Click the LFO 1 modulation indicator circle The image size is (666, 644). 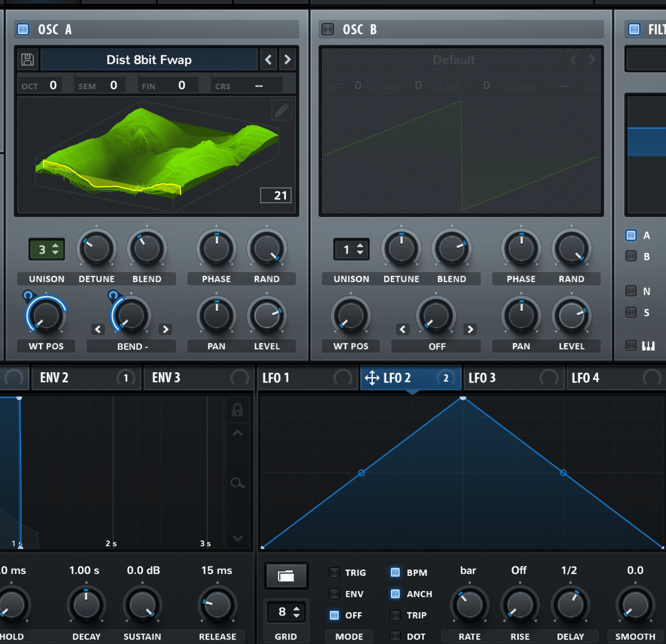click(343, 378)
